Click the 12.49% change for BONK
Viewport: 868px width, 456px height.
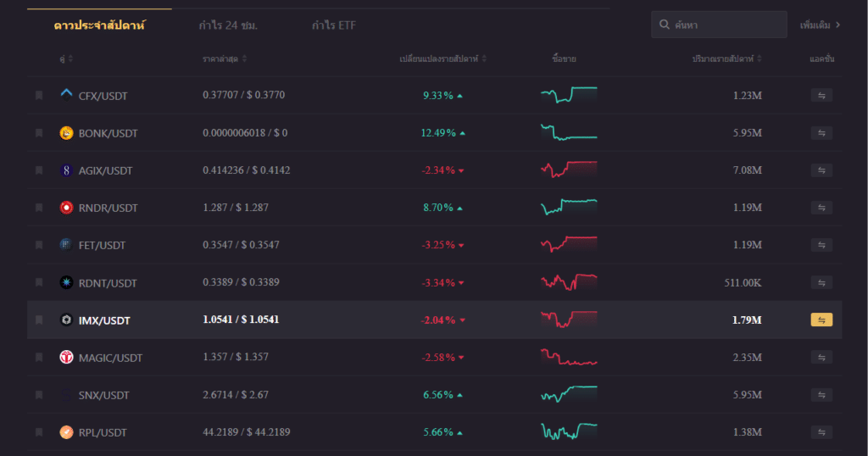[438, 133]
